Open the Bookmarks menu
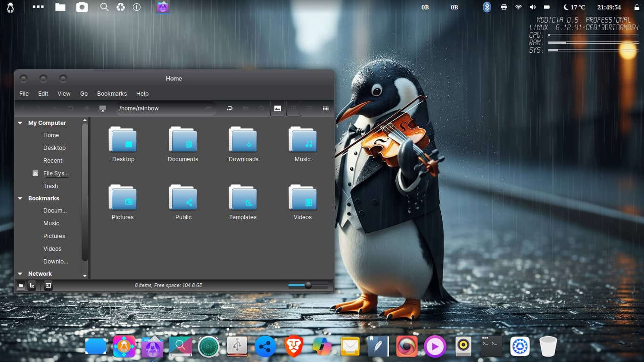Viewport: 644px width, 362px height. pos(112,94)
